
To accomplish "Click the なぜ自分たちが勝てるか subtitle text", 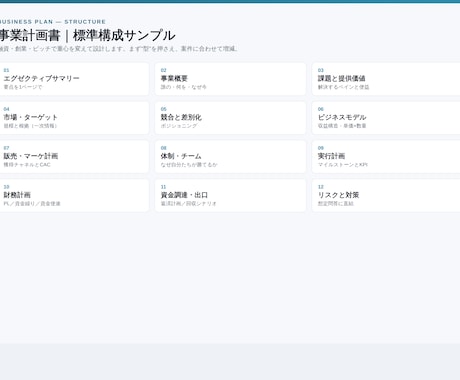I will pyautogui.click(x=189, y=165).
